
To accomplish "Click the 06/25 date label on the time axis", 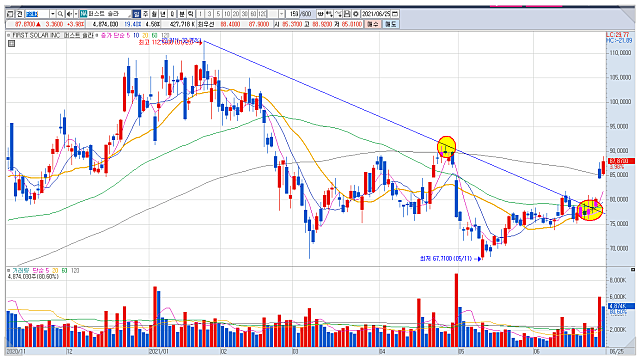I will [617, 351].
